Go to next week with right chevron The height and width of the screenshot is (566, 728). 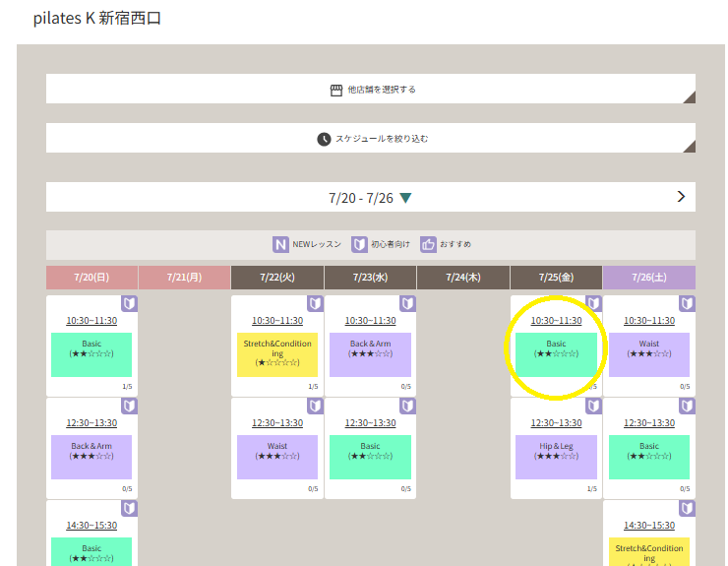point(681,197)
